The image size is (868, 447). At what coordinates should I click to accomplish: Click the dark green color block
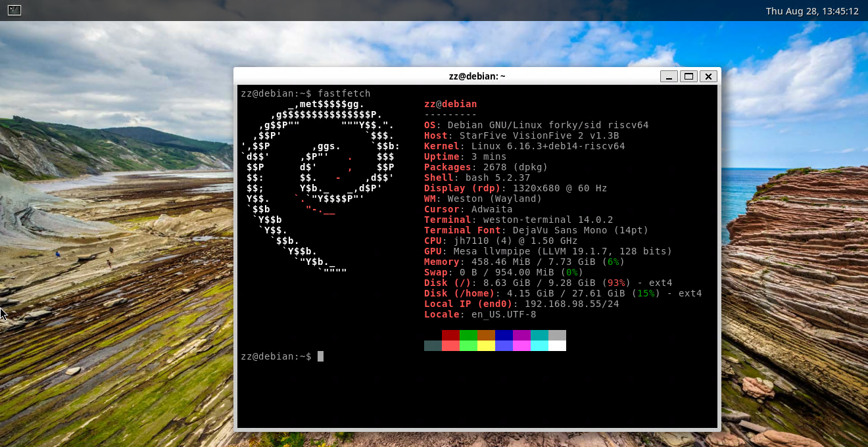pyautogui.click(x=468, y=335)
